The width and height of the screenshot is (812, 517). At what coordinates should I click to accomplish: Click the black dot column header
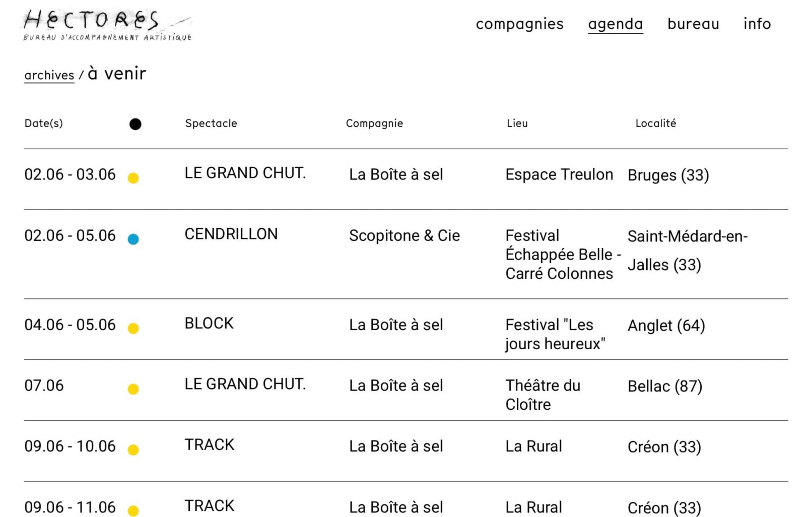click(135, 124)
